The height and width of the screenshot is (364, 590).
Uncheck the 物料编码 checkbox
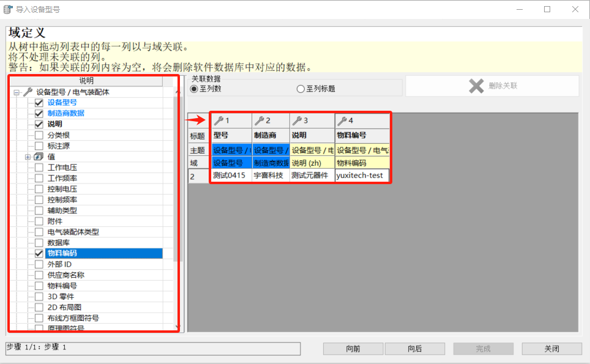point(38,251)
